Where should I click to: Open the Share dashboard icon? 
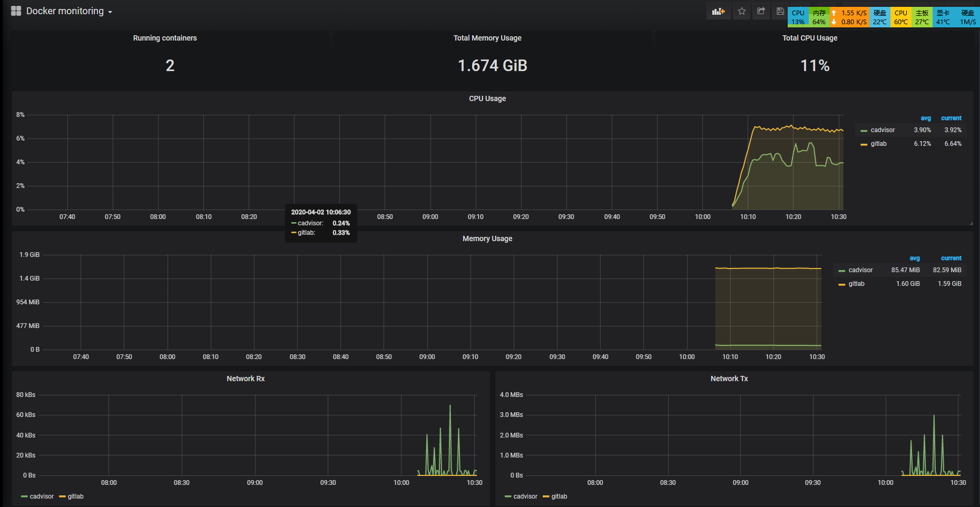(761, 11)
